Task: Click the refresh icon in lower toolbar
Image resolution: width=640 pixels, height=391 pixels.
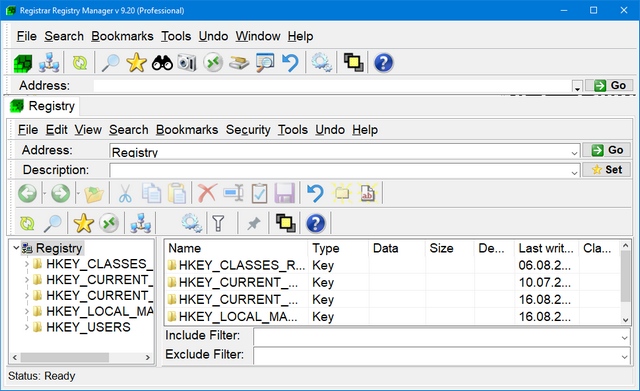Action: pyautogui.click(x=27, y=223)
